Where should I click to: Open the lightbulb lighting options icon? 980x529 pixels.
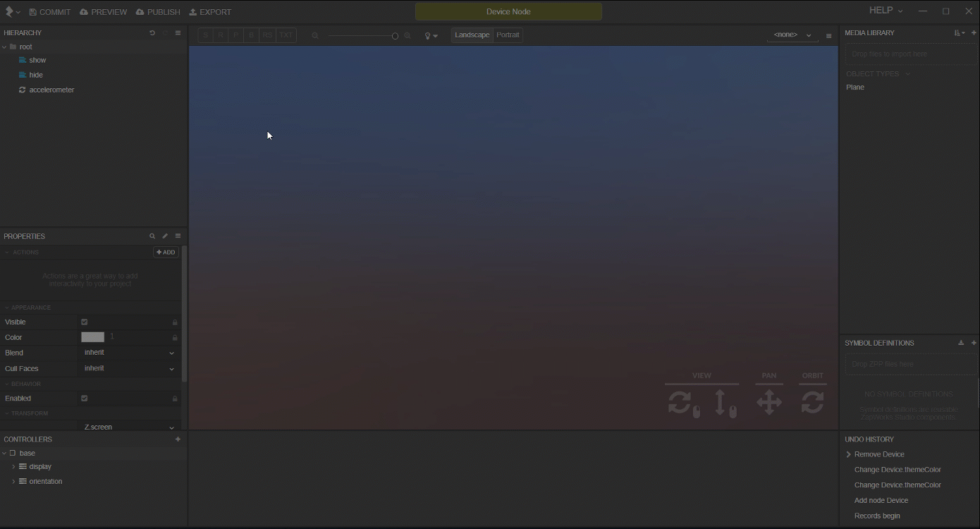[x=427, y=35]
